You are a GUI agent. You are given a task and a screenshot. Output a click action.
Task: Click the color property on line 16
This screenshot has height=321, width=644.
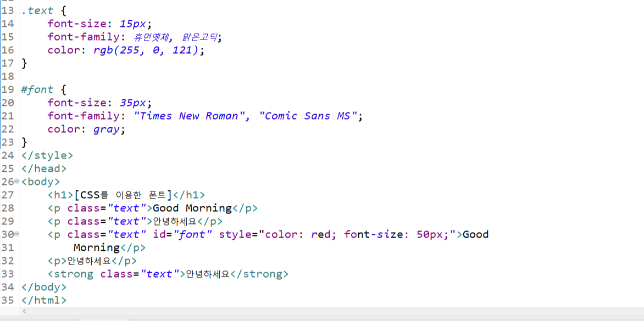[64, 50]
